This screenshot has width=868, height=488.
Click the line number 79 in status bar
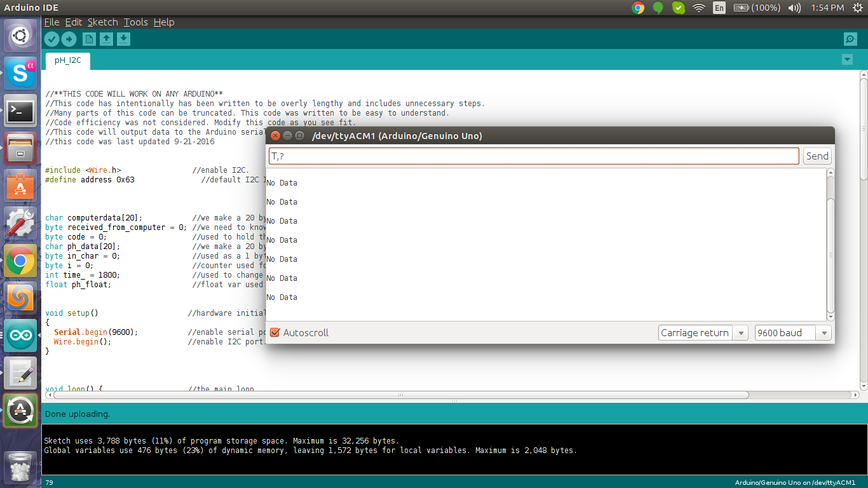pyautogui.click(x=50, y=483)
